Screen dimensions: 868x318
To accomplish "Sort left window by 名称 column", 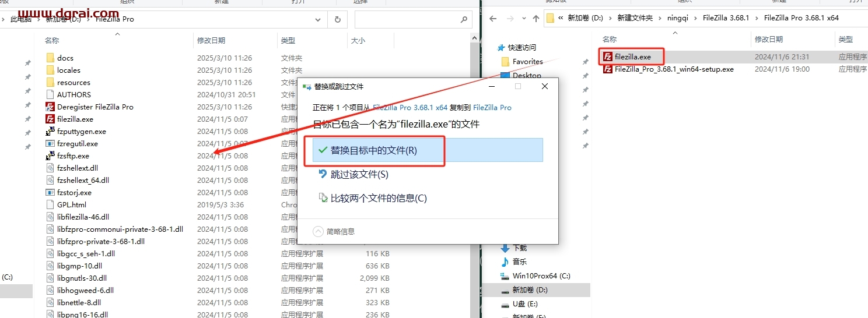I will click(x=52, y=41).
